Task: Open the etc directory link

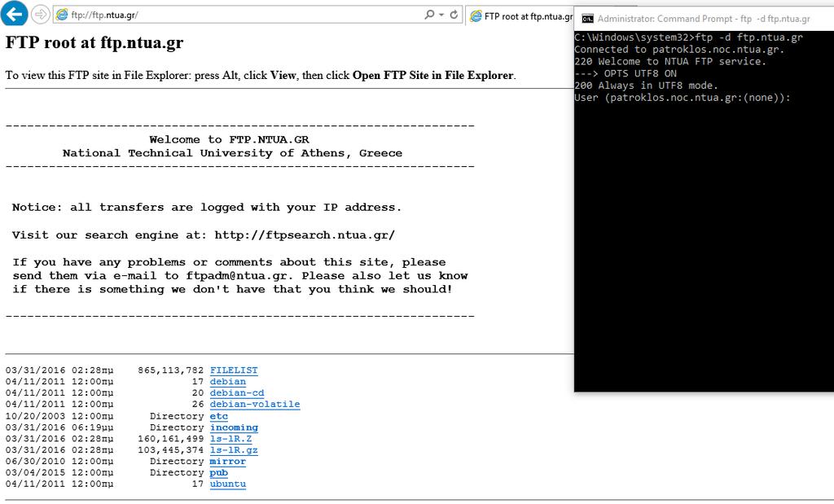Action: 218,416
